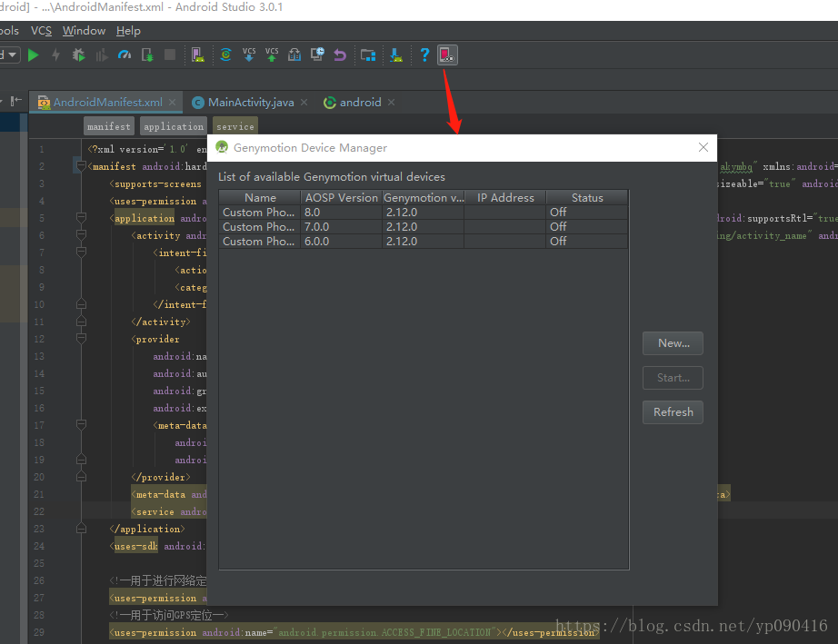838x644 pixels.
Task: Sync project with Gradle files icon
Action: [226, 54]
